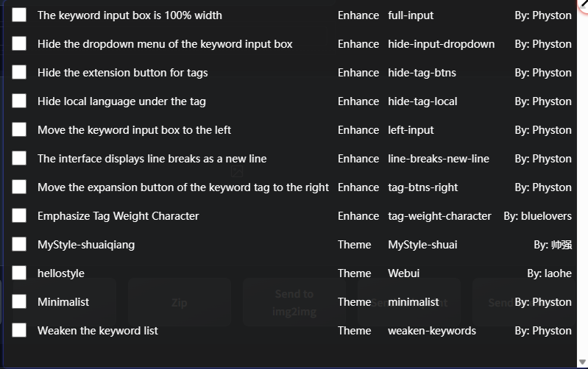The width and height of the screenshot is (588, 369).
Task: Check the hellostyle theme checkbox
Action: [x=19, y=273]
